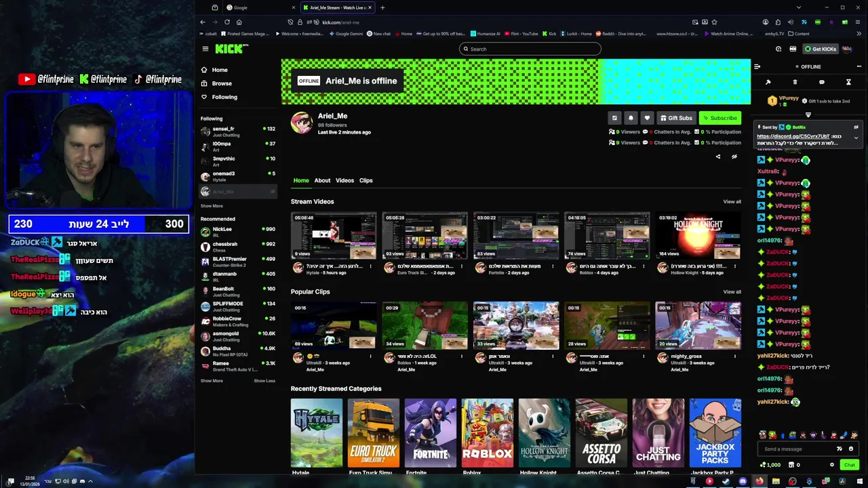Open the hamburger sidebar menu
Screen dimensions: 868x488
point(205,49)
